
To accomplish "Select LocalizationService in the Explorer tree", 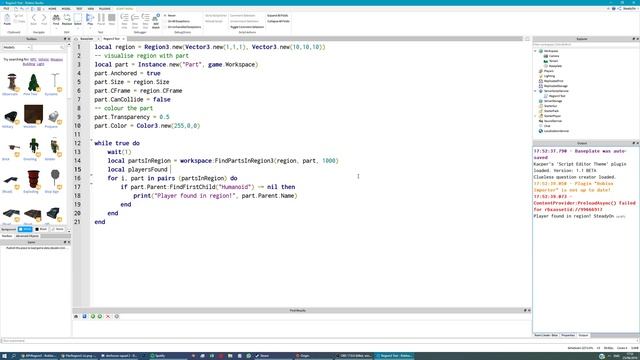I will pos(556,131).
